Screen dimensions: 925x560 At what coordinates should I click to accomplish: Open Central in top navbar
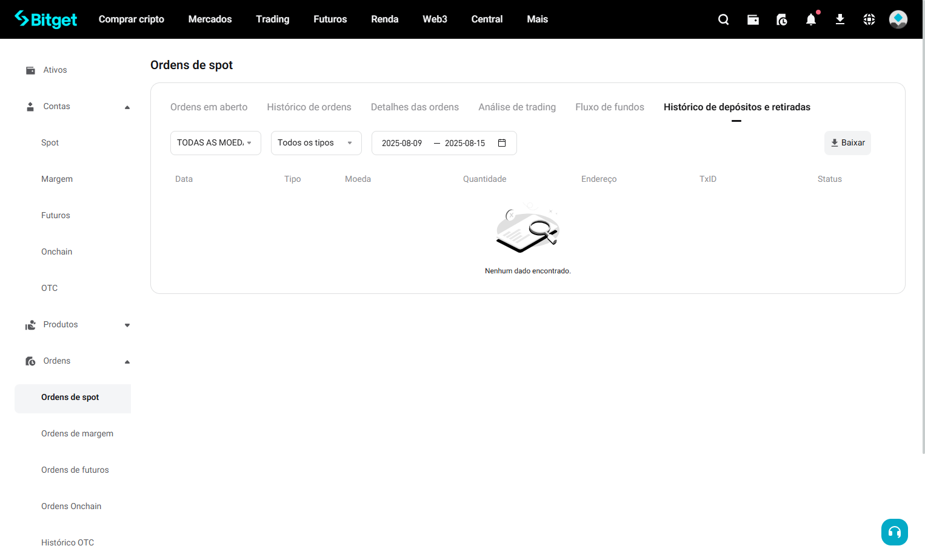pos(487,19)
